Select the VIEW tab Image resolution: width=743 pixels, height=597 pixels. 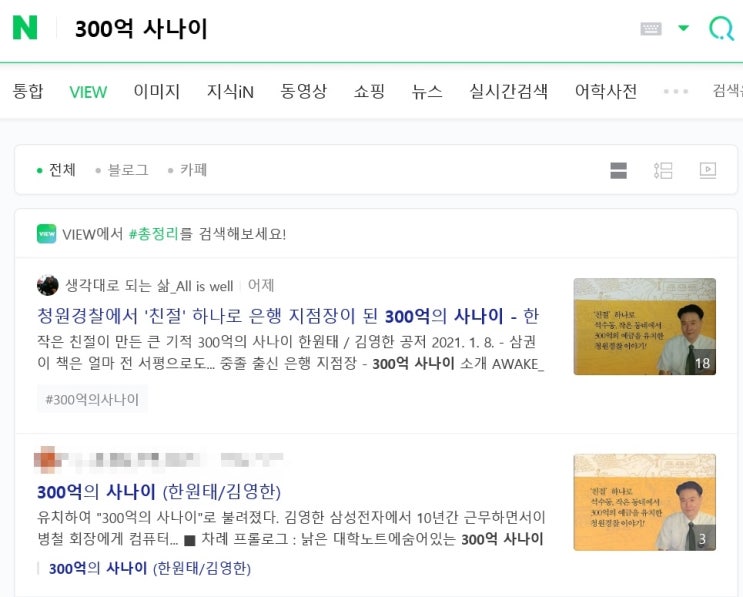(88, 91)
